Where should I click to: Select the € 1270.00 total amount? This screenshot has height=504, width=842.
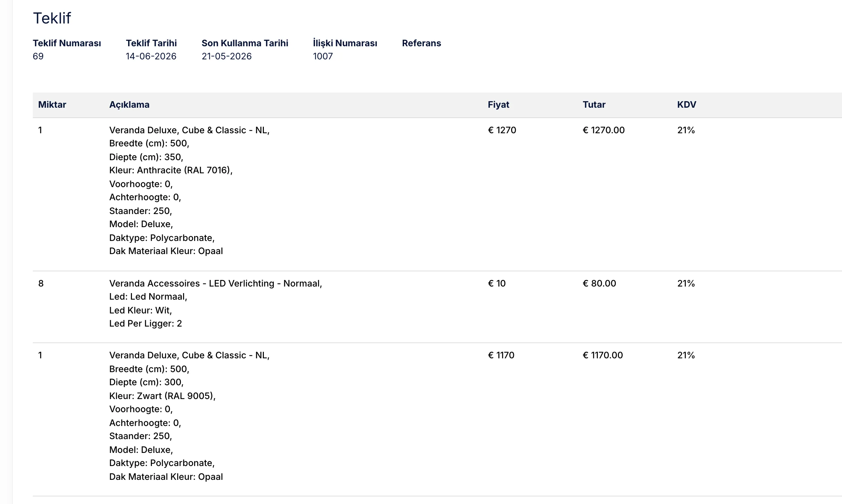coord(604,130)
